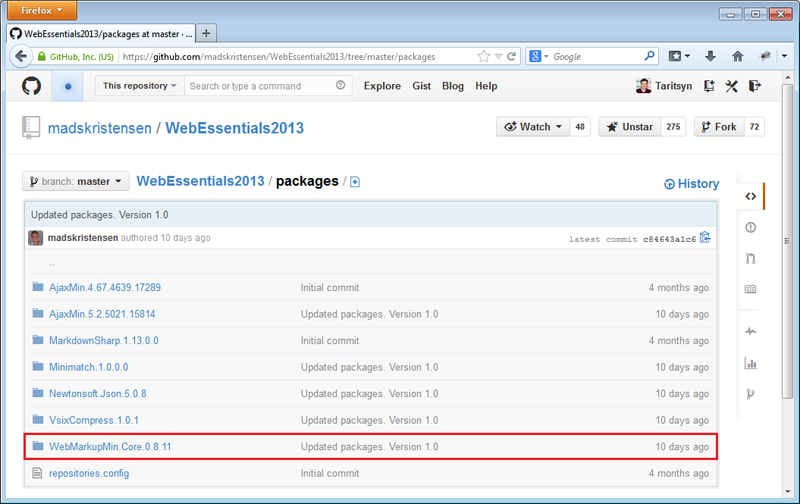Open the VsixCompress.1.0.1 folder
Image resolution: width=800 pixels, height=504 pixels.
pyautogui.click(x=94, y=420)
